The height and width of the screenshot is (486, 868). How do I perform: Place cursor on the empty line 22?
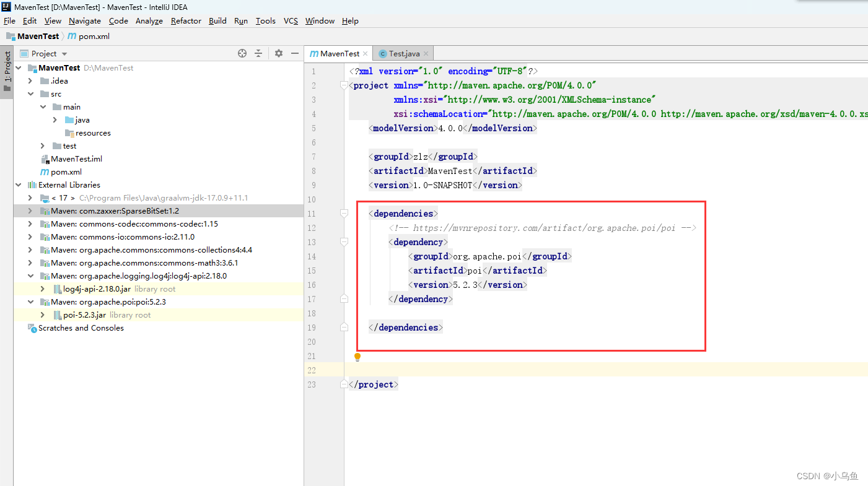tap(607, 370)
